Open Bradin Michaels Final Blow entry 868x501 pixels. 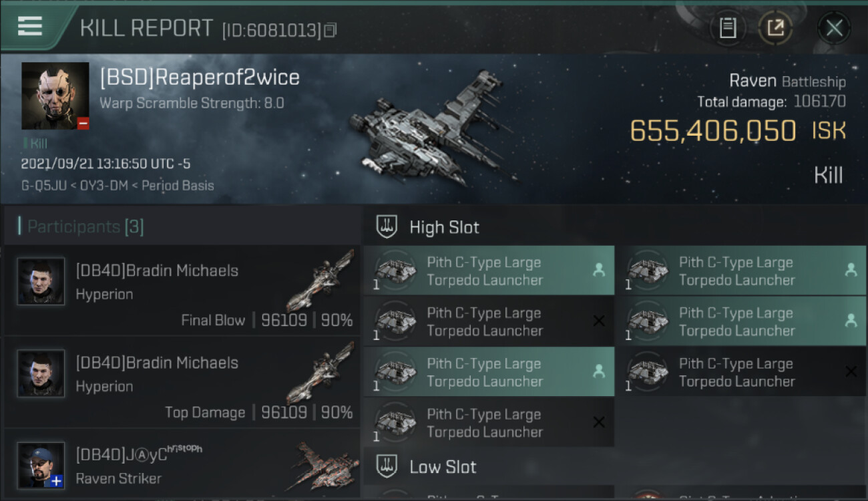pos(182,290)
